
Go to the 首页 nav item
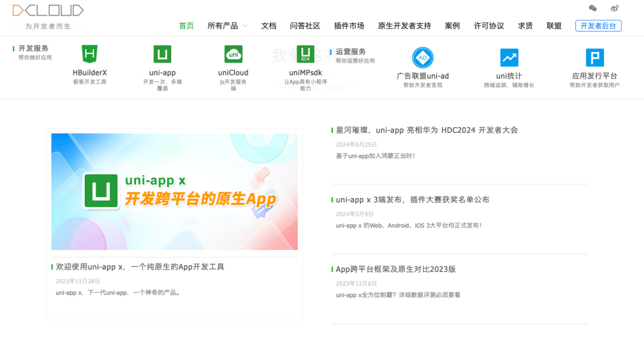186,26
